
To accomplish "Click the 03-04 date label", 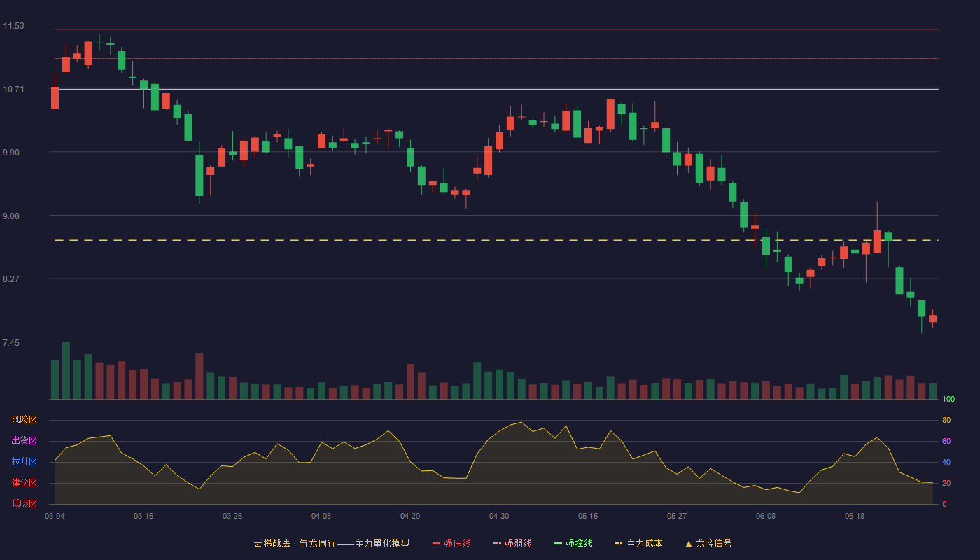I will tap(55, 516).
